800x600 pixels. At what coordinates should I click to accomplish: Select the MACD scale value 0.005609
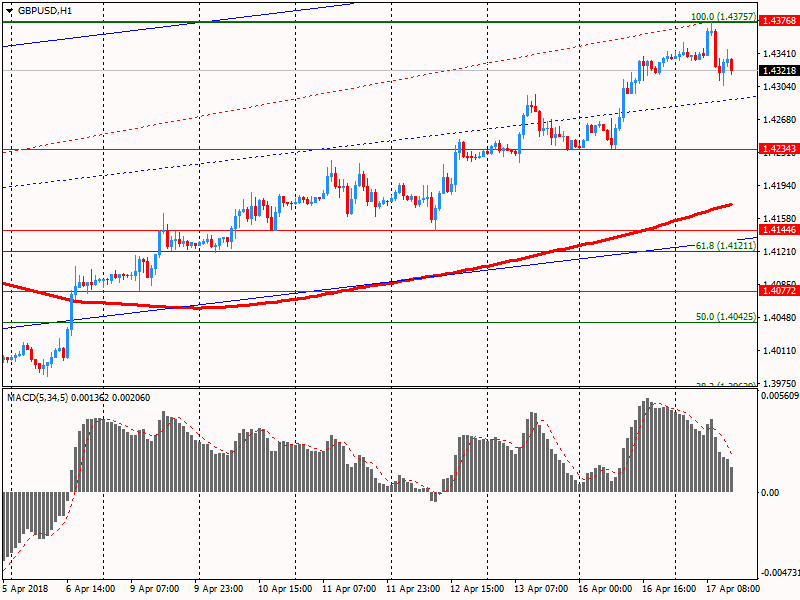pos(780,396)
